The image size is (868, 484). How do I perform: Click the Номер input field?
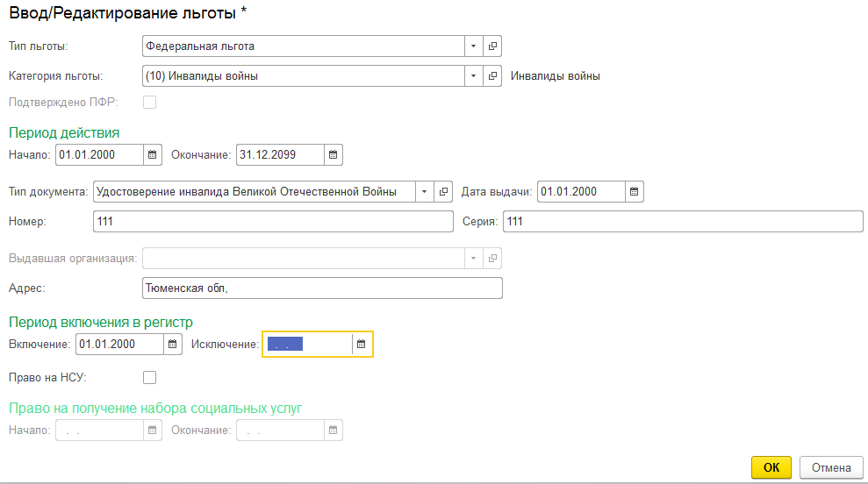tap(272, 222)
